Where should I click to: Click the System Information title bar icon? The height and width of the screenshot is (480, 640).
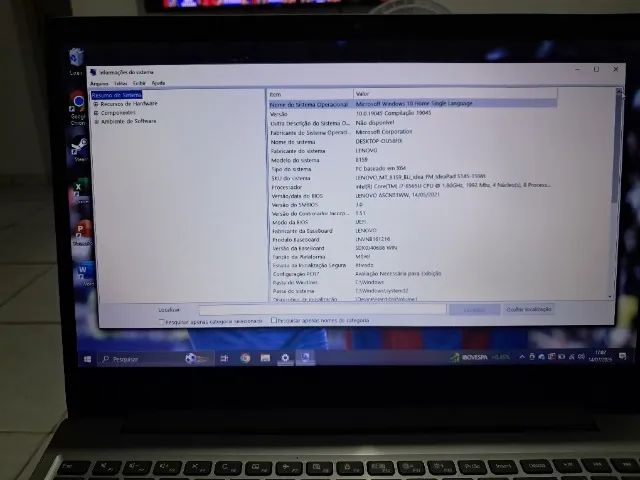click(x=93, y=72)
